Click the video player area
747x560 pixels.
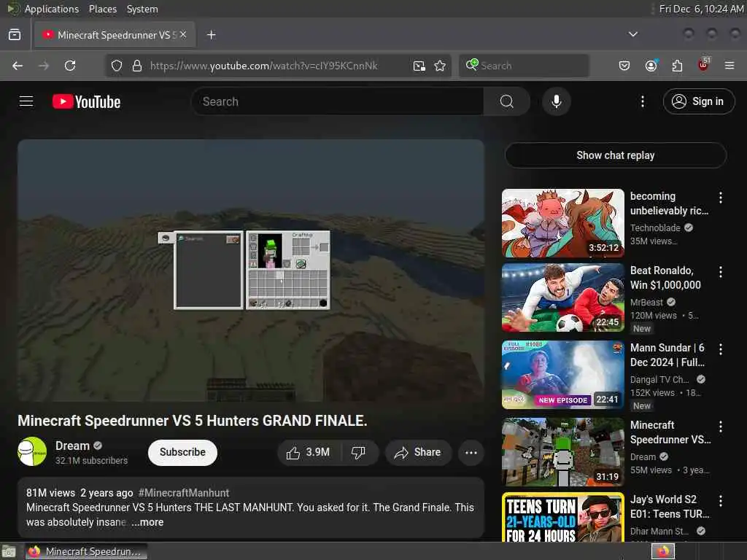(x=251, y=271)
